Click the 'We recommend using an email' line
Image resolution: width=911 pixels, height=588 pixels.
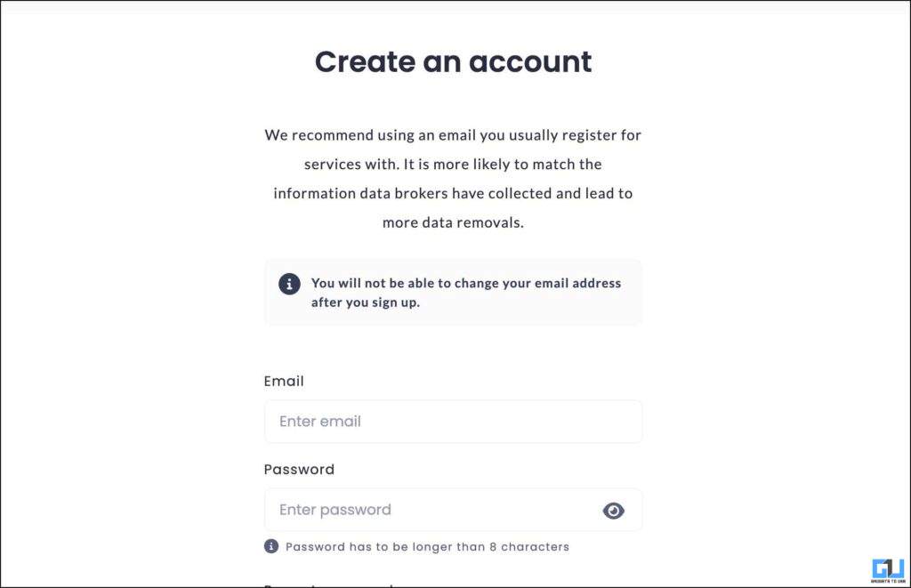click(453, 135)
